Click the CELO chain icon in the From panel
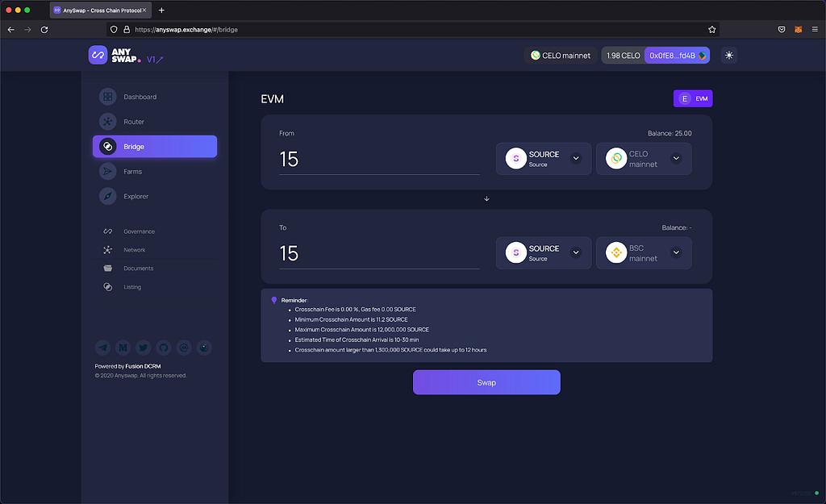Image resolution: width=826 pixels, height=504 pixels. (615, 159)
